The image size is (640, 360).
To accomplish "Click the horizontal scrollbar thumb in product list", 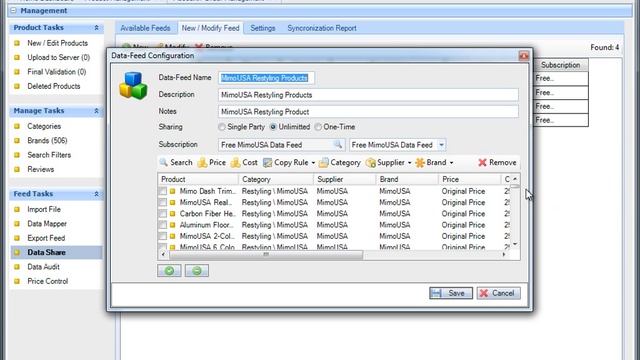I will [266, 254].
